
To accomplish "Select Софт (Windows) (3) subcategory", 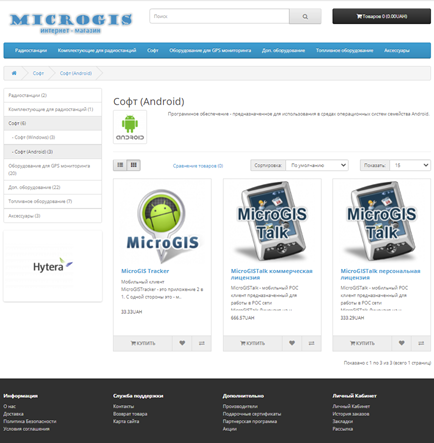I will coord(53,137).
